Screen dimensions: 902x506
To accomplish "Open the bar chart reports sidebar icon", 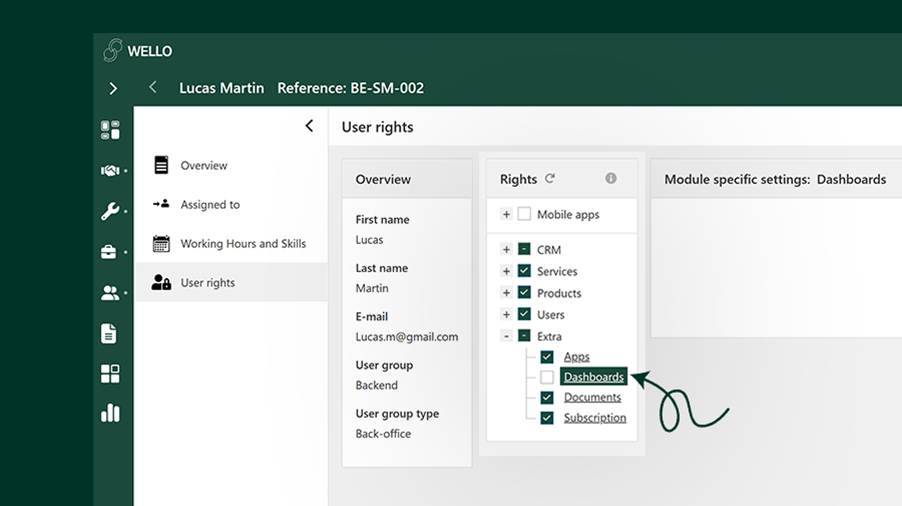I will point(110,413).
